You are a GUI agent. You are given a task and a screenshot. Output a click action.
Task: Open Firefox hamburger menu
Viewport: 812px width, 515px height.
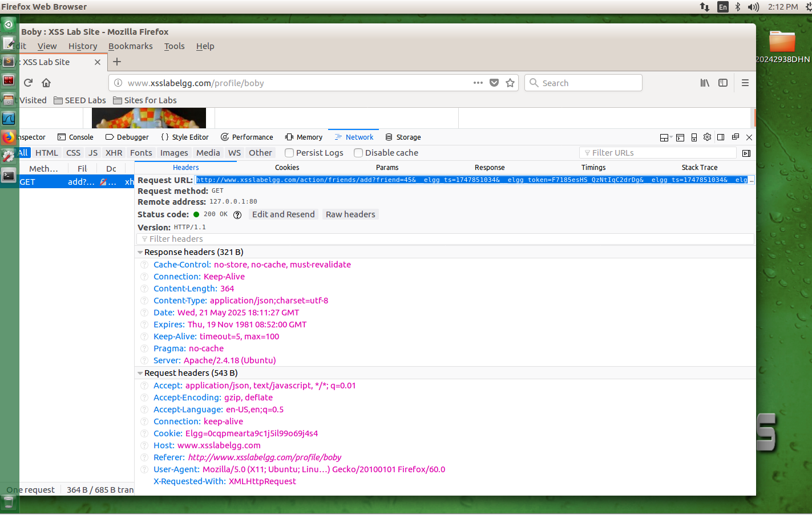[x=745, y=83]
